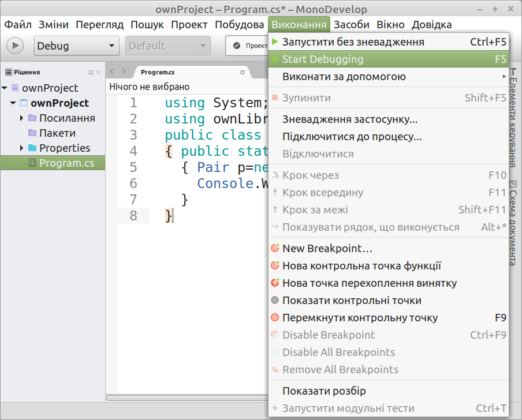Navigate forward with right arrow button
This screenshot has height=420, width=522.
click(124, 71)
